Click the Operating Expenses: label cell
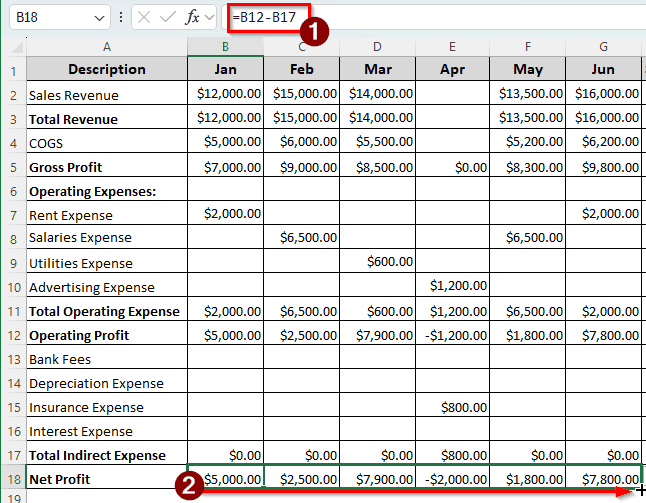 pyautogui.click(x=107, y=190)
